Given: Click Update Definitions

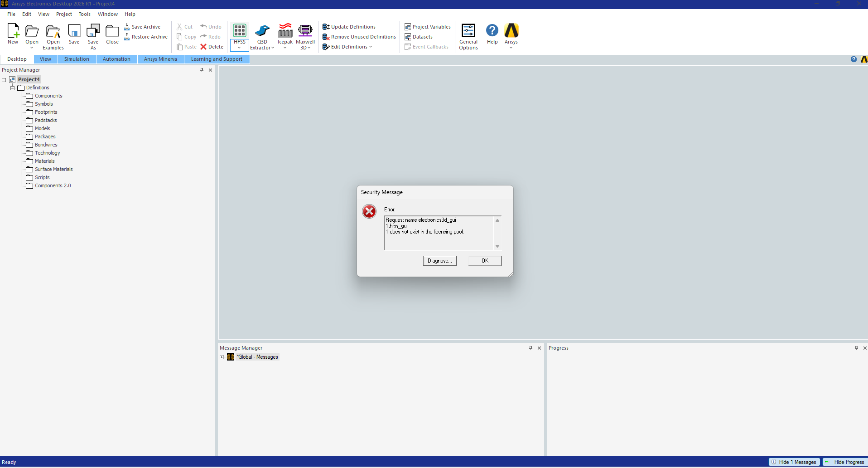Looking at the screenshot, I should [x=349, y=27].
